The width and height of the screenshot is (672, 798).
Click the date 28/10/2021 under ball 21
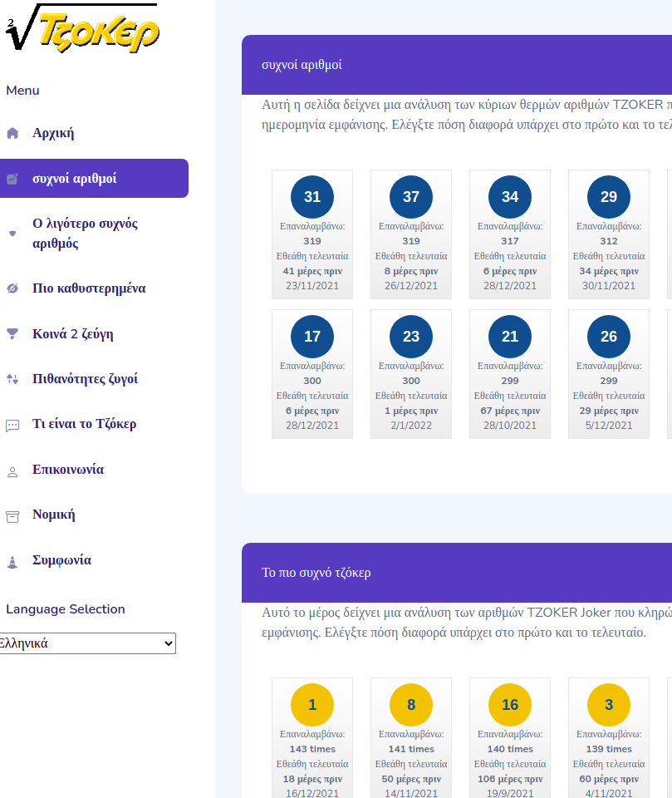[x=510, y=425]
